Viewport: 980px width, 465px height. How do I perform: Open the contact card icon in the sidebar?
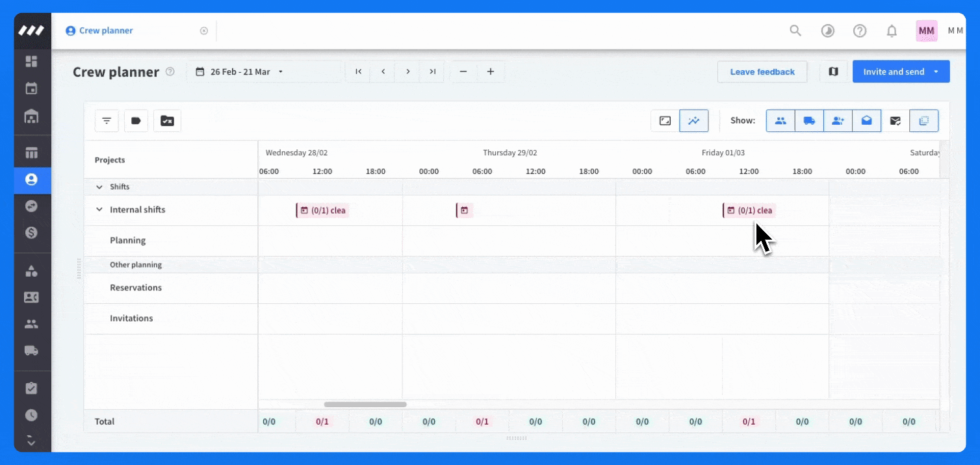[x=31, y=297]
